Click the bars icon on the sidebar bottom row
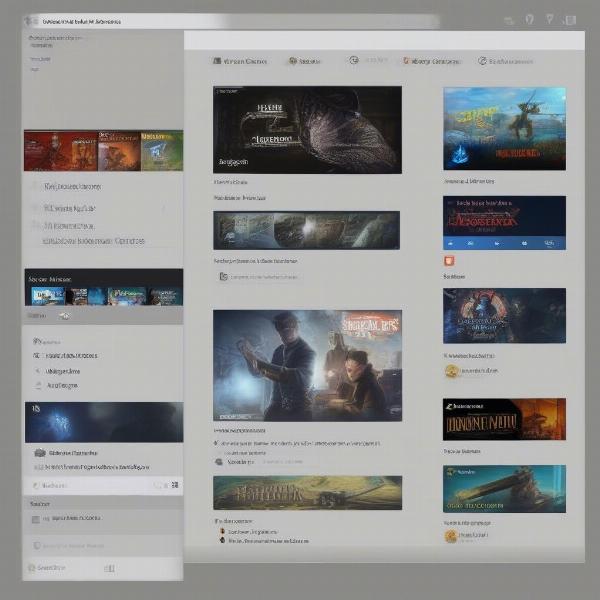This screenshot has width=600, height=600. [x=109, y=568]
